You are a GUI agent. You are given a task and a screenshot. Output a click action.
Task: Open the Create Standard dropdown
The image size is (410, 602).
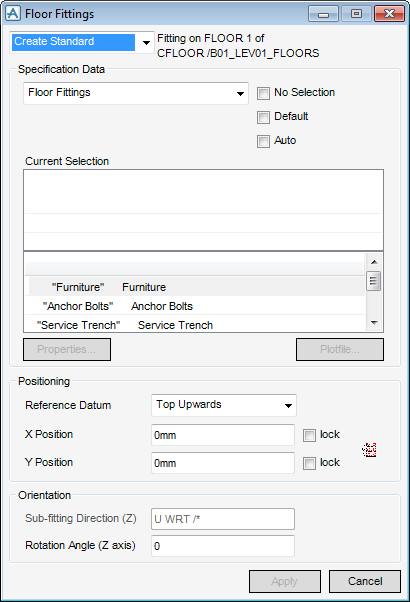[82, 42]
